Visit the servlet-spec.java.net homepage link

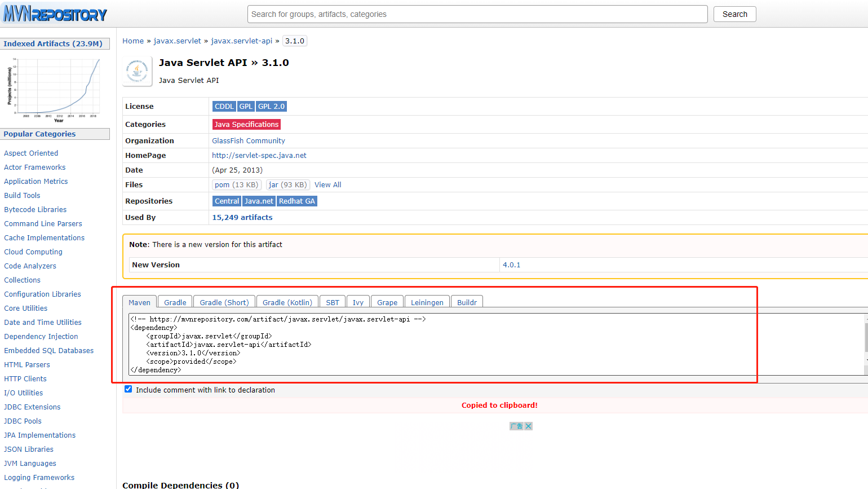click(259, 155)
